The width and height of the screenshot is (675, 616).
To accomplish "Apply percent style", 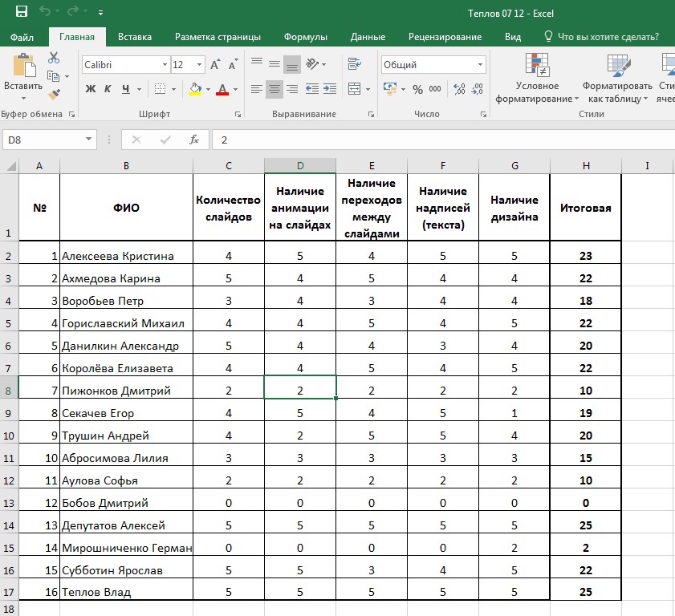I will 417,89.
